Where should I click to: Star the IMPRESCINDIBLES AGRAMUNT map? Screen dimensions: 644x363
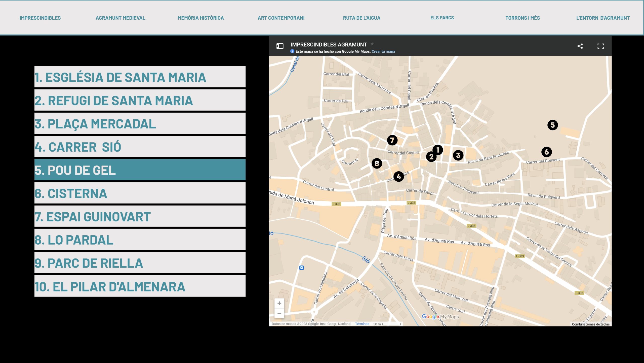[372, 44]
